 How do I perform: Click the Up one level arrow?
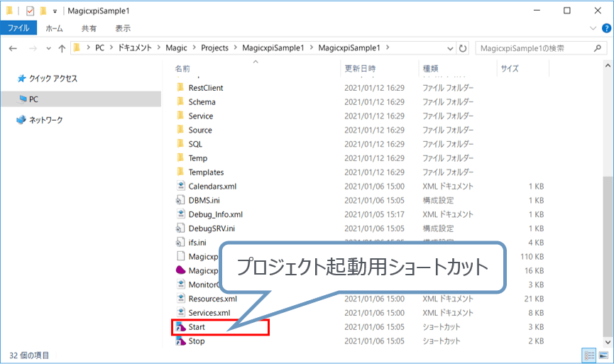pos(62,48)
